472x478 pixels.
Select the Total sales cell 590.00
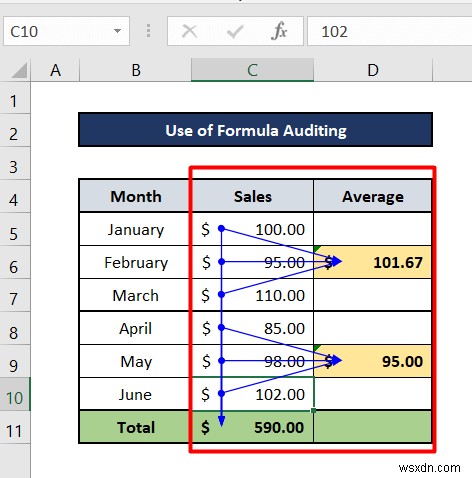253,427
